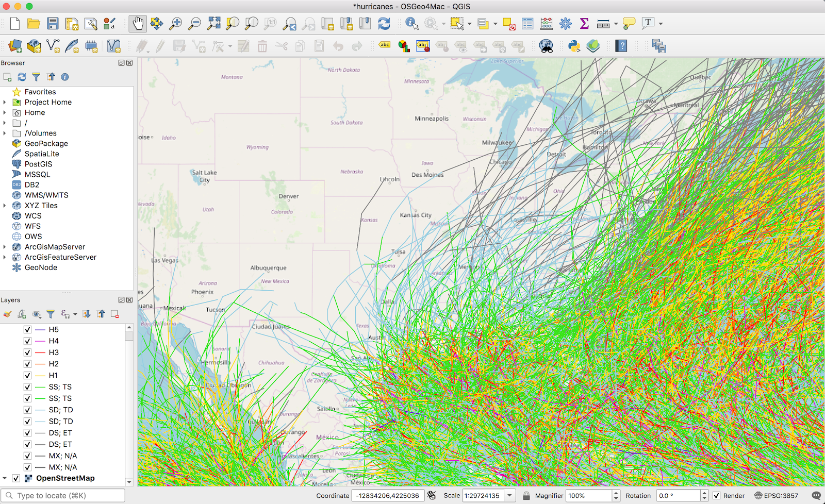
Task: Save the current project
Action: coord(53,24)
